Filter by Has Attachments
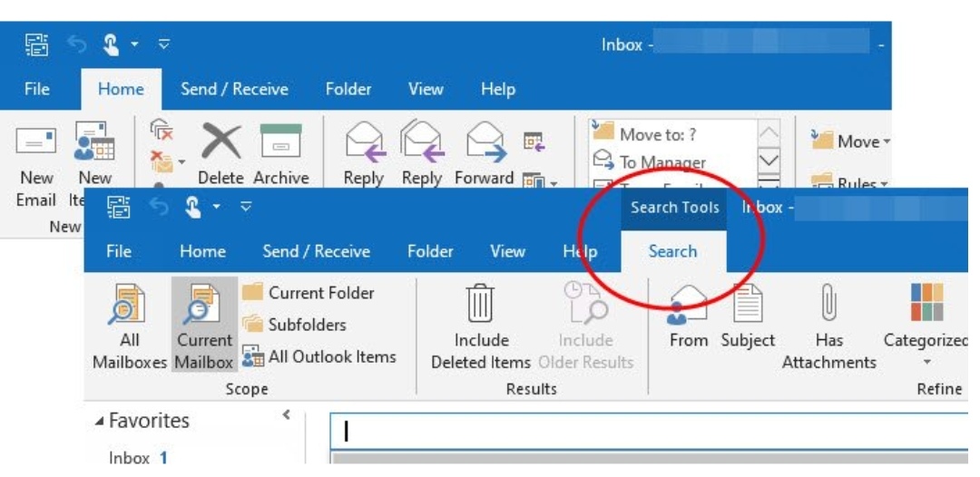This screenshot has height=477, width=980. [x=828, y=326]
